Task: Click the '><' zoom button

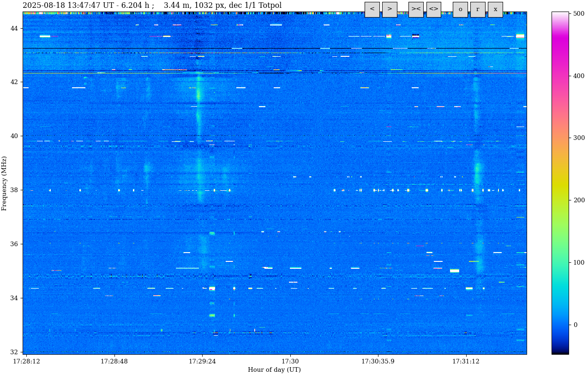Action: click(416, 9)
